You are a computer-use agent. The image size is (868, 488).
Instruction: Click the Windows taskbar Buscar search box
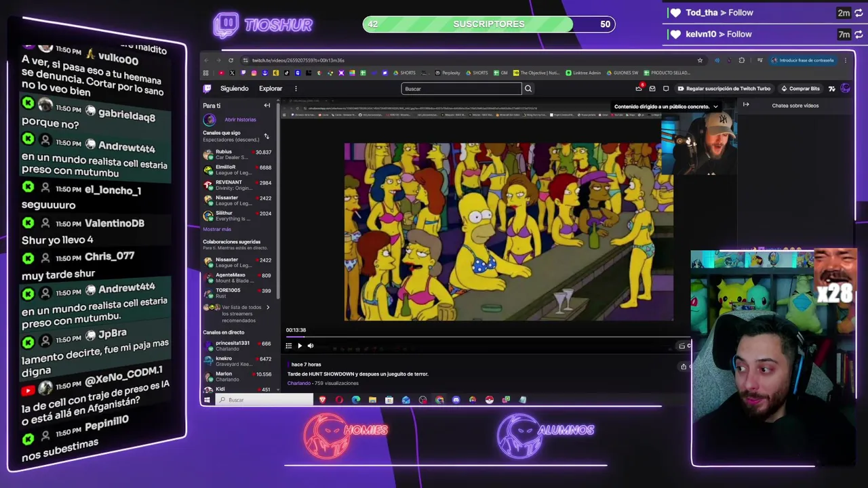[264, 400]
